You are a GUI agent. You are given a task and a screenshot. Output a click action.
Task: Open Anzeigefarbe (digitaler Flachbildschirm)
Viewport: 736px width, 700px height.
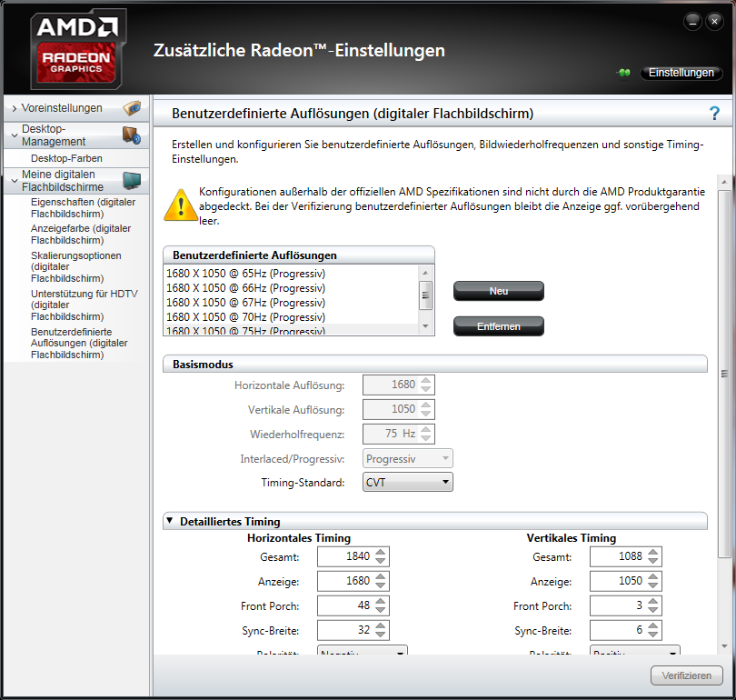point(81,235)
